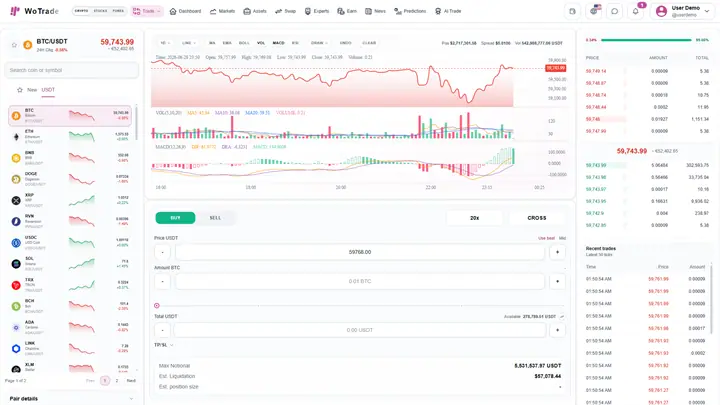Viewport: 720px width, 405px height.
Task: Open the notifications bell icon
Action: pyautogui.click(x=636, y=11)
